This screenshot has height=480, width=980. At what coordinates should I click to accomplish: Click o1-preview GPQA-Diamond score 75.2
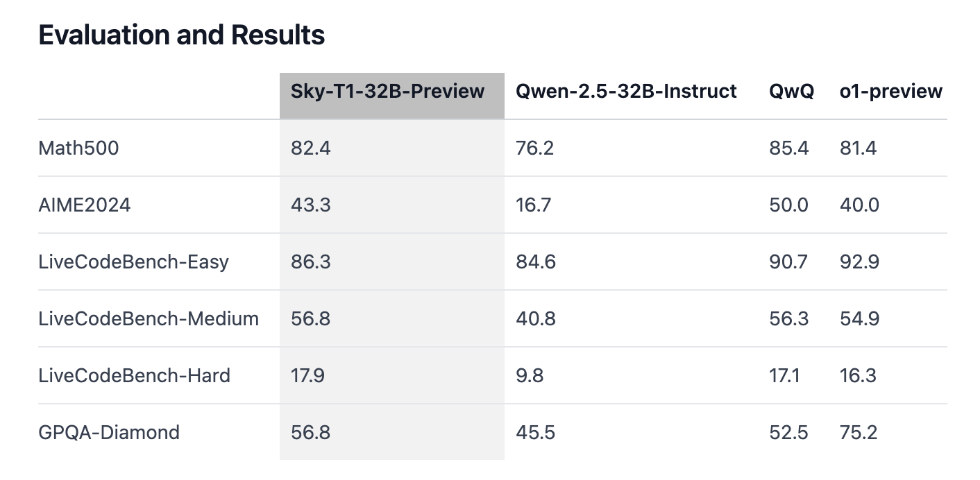(859, 433)
